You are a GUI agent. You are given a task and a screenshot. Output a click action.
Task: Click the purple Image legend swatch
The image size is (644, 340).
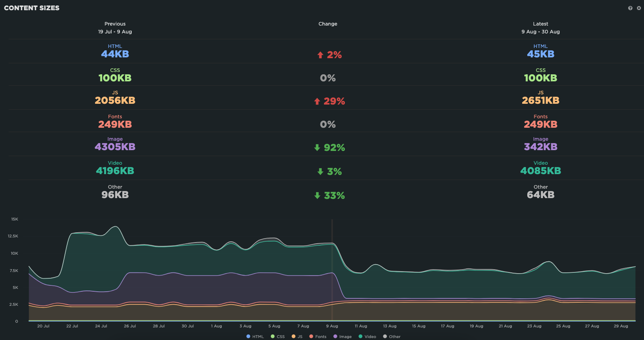335,336
